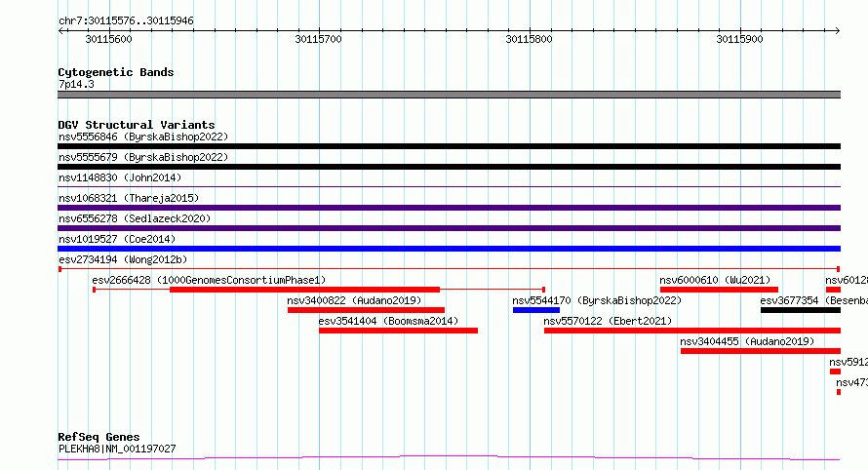Click the 7p14.3 cytogenetic band label
The width and height of the screenshot is (868, 470).
coord(76,84)
